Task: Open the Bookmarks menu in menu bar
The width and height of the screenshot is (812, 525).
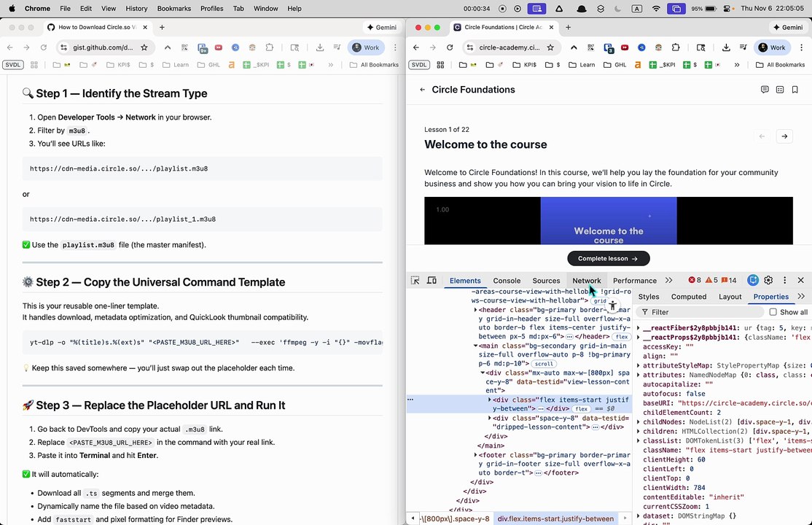Action: tap(174, 8)
